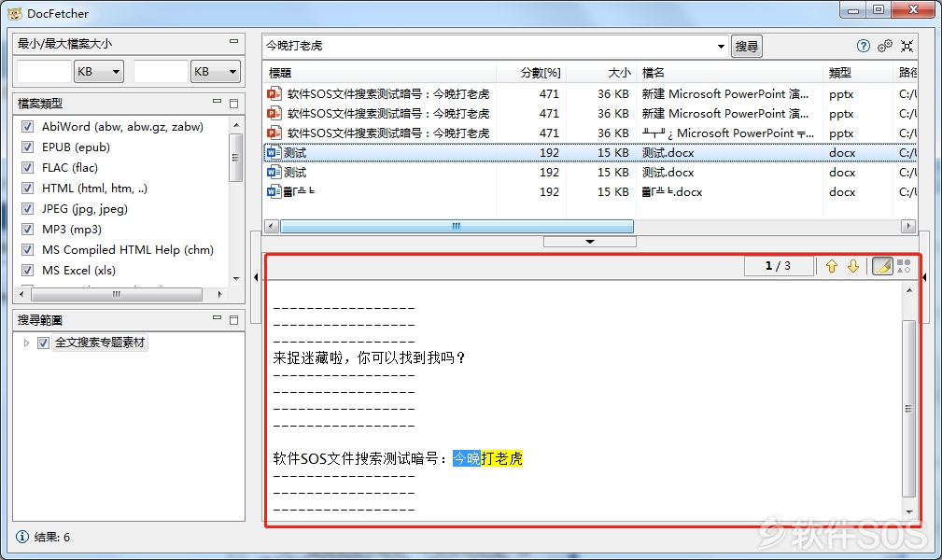Image resolution: width=942 pixels, height=560 pixels.
Task: Open preferences via the gears icon
Action: tap(885, 46)
